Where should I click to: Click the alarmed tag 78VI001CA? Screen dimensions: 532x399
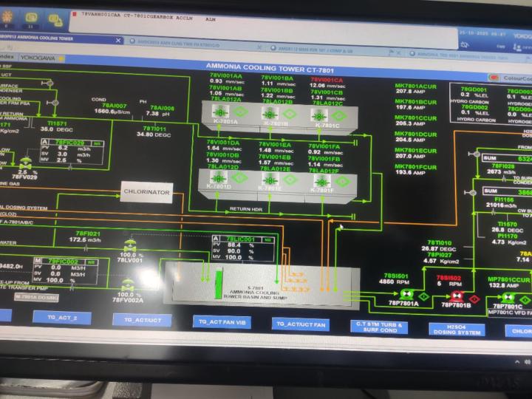click(x=327, y=80)
